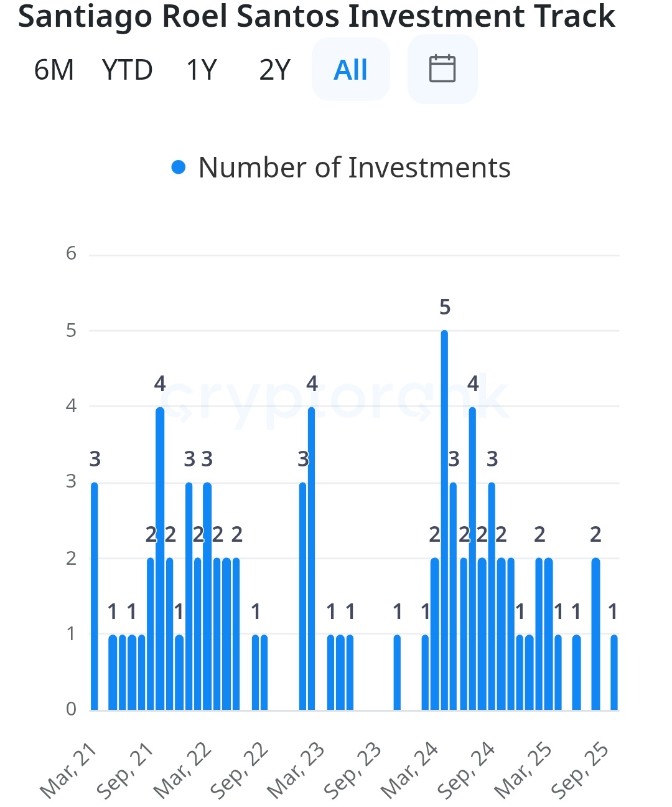The height and width of the screenshot is (807, 672).
Task: Click the Santiago Roel Santos Investment Track title
Action: click(317, 16)
